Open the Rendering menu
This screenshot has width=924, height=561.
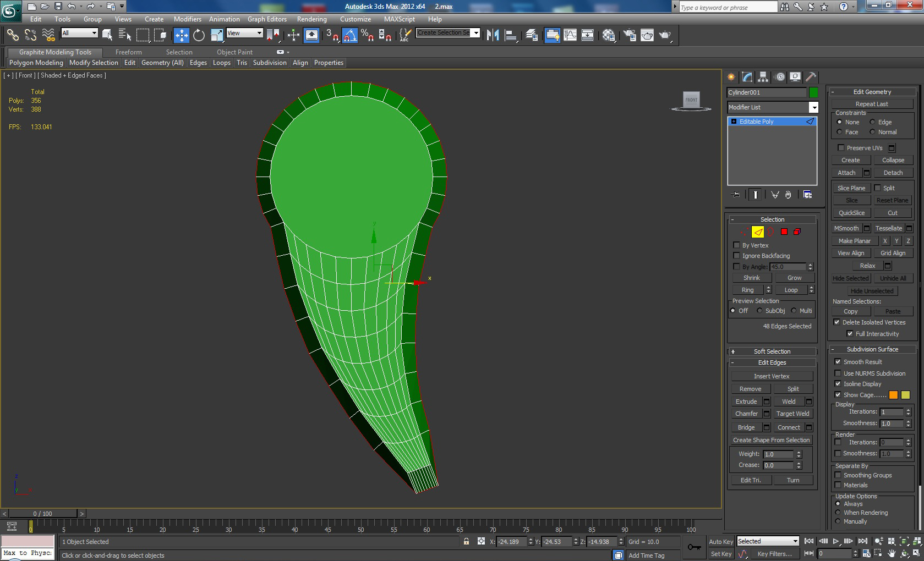pyautogui.click(x=312, y=19)
